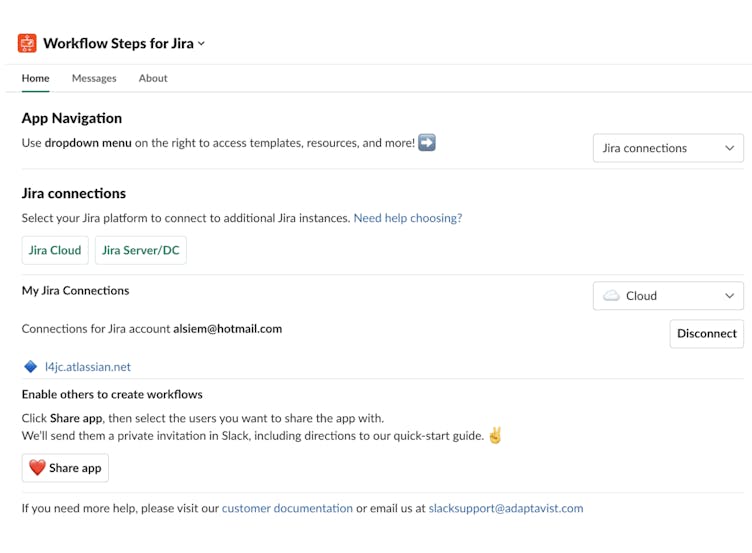
Task: Click the App Navigation heading
Action: tap(72, 118)
